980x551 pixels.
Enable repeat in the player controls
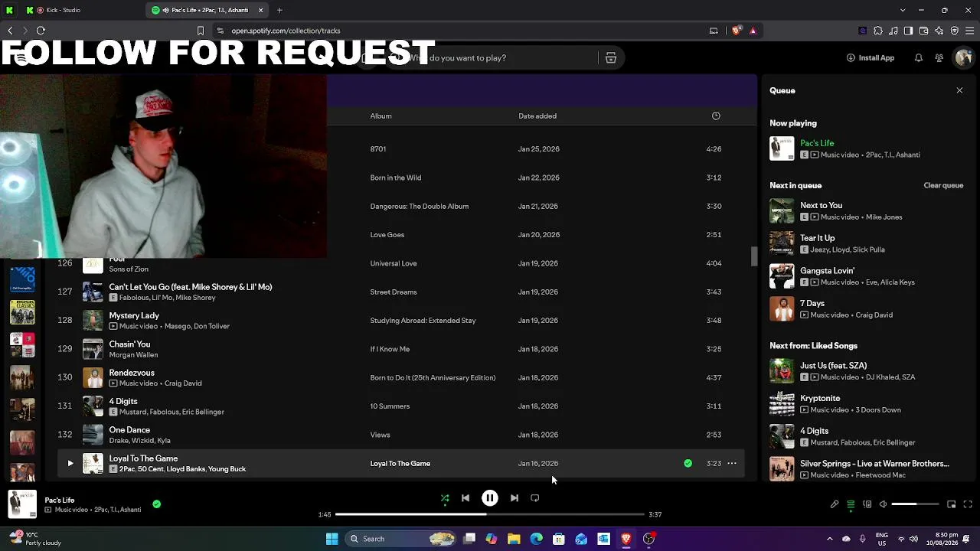pos(535,498)
